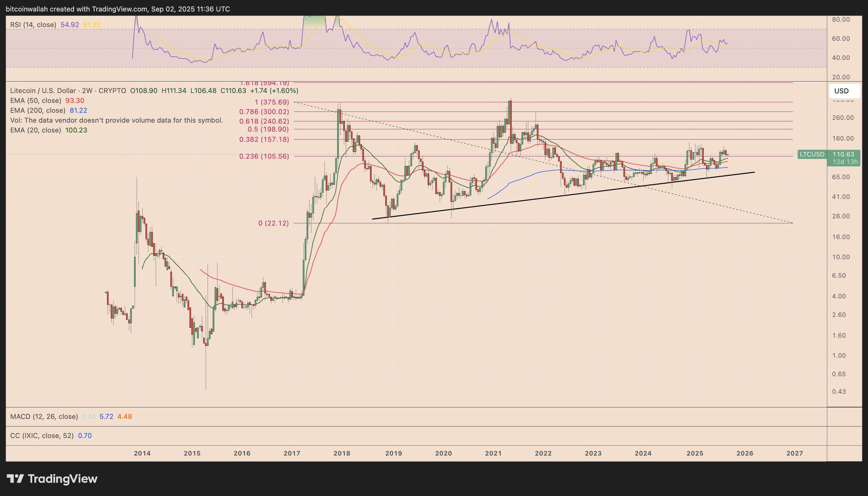The width and height of the screenshot is (868, 496).
Task: Click the Vol data vendor message
Action: click(x=117, y=120)
